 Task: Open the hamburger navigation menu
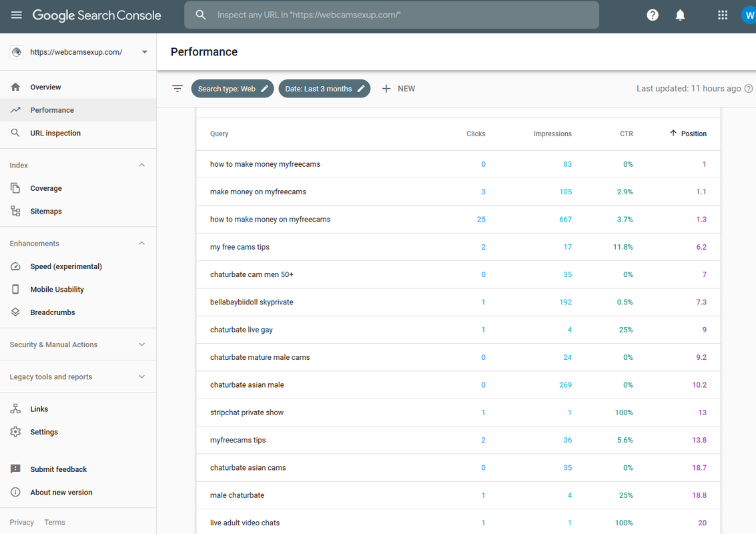click(x=17, y=15)
